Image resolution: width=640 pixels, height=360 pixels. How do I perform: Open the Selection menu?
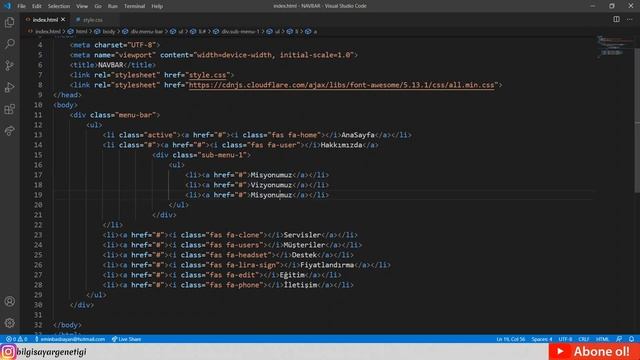(59, 6)
